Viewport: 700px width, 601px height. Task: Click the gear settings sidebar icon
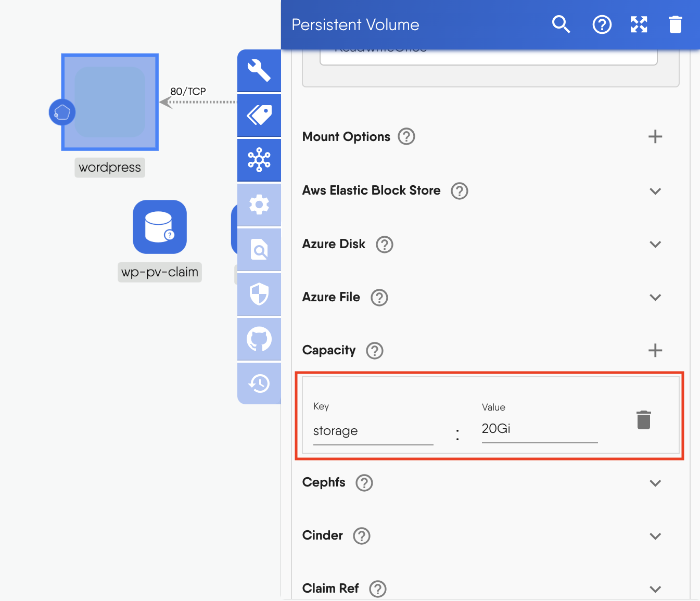[x=259, y=205]
